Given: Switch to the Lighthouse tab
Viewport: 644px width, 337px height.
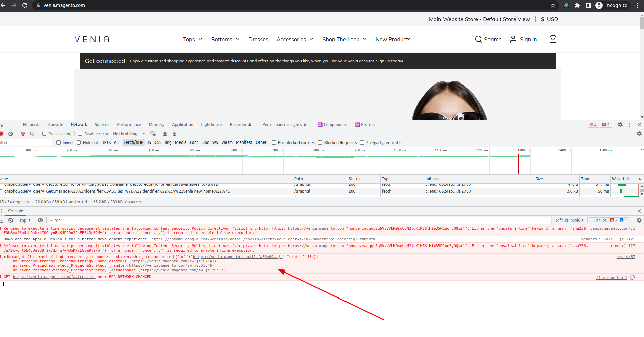Looking at the screenshot, I should (211, 124).
